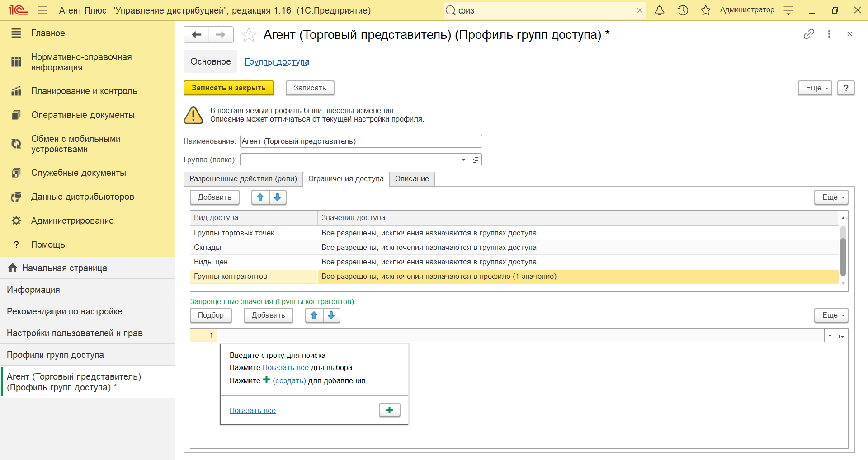
Task: Expand top Еще dropdown beside help
Action: point(815,88)
